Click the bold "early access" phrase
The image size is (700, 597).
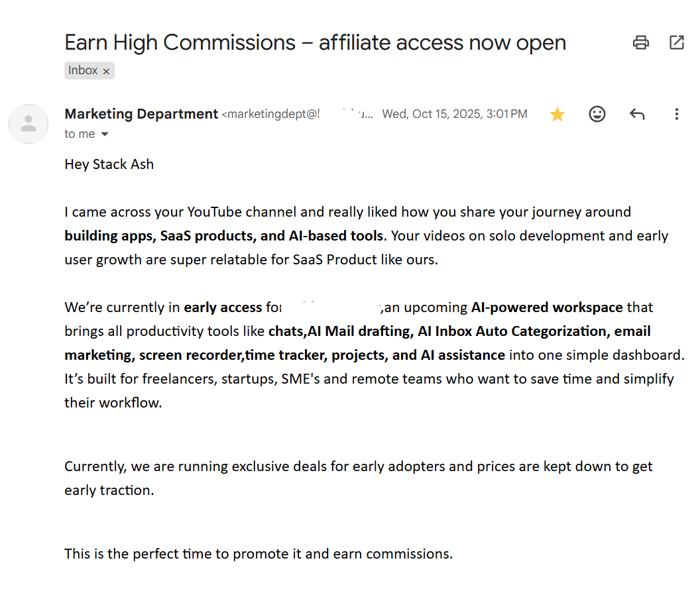pyautogui.click(x=223, y=307)
